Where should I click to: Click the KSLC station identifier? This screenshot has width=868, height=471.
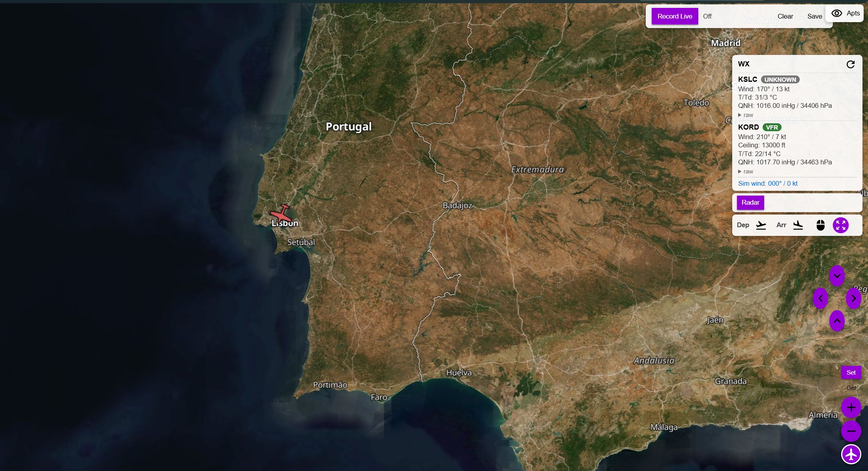coord(748,79)
